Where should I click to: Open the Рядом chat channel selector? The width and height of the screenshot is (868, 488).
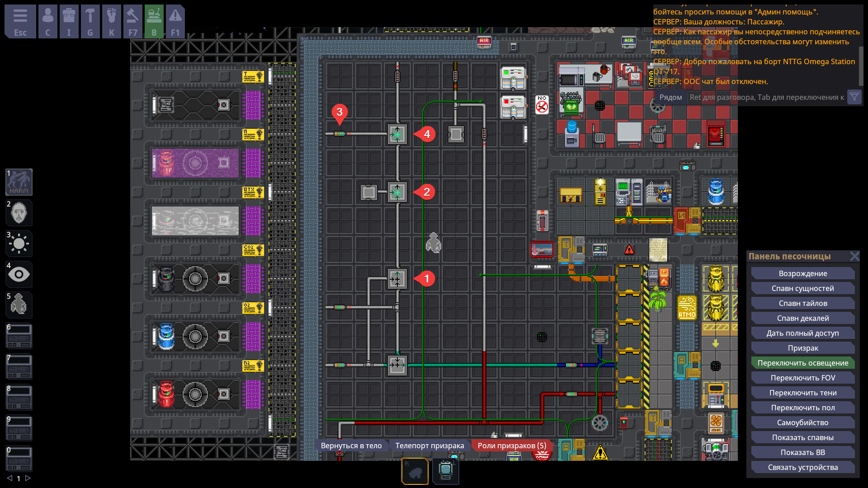(670, 97)
